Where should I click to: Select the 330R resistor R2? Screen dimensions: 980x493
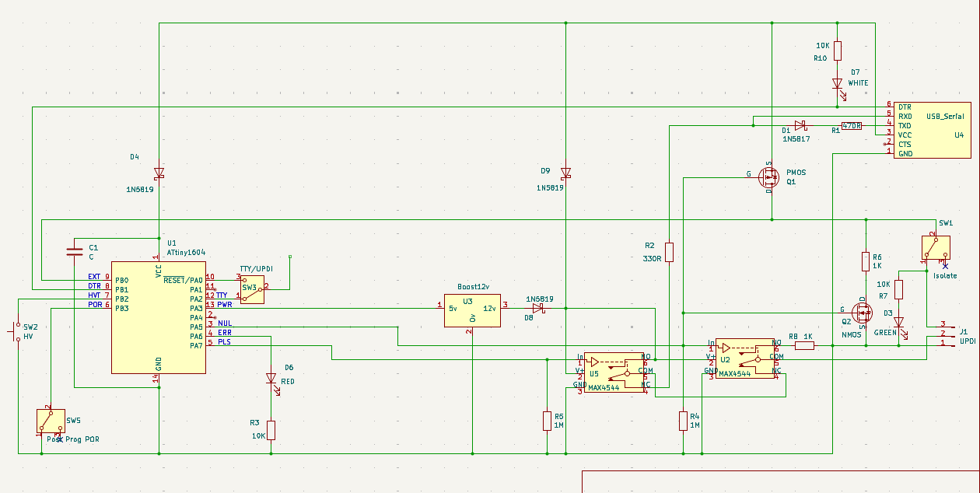pyautogui.click(x=668, y=252)
